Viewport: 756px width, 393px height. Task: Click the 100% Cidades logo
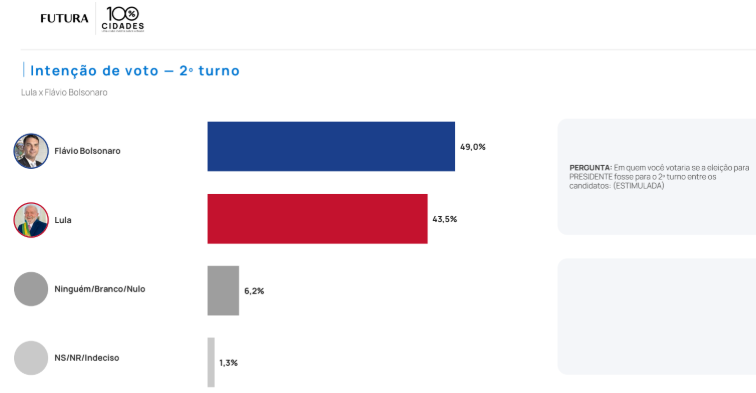tap(122, 19)
